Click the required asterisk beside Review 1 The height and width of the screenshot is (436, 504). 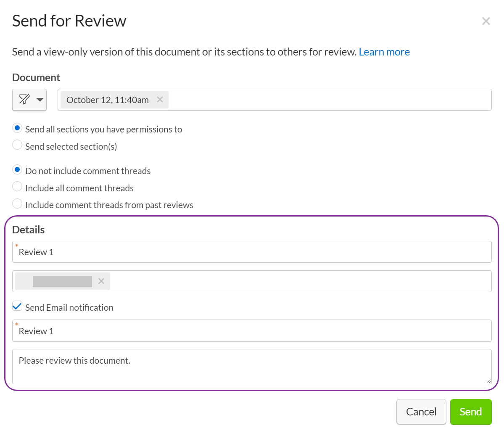tap(16, 245)
